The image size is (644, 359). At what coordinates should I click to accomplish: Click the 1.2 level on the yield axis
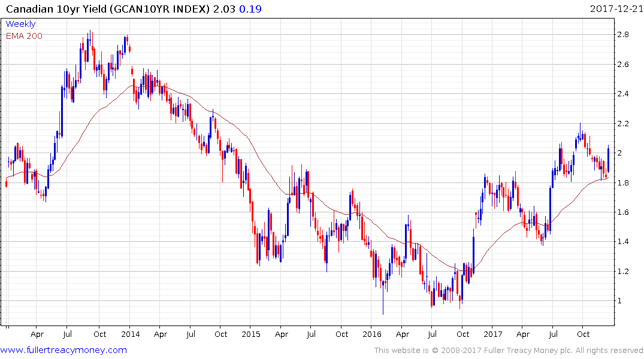pyautogui.click(x=623, y=272)
